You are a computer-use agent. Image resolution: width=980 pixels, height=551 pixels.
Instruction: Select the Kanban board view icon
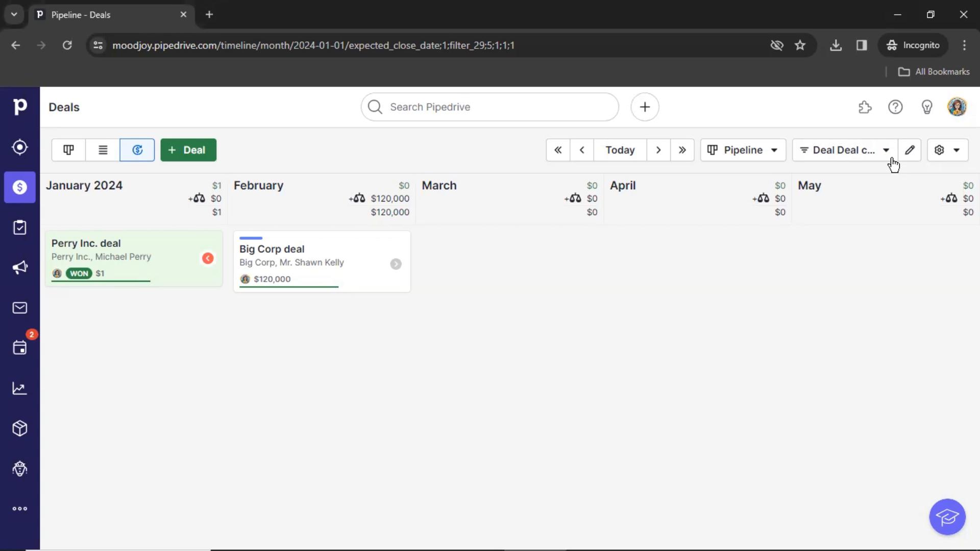68,149
